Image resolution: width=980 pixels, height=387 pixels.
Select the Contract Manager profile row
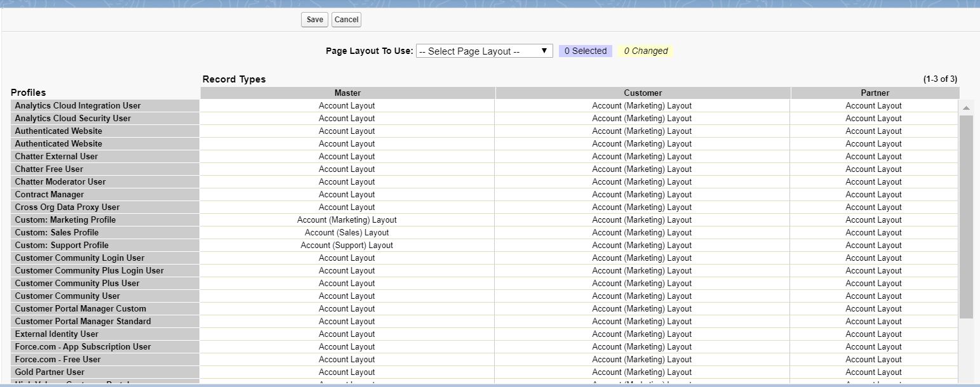[x=50, y=194]
